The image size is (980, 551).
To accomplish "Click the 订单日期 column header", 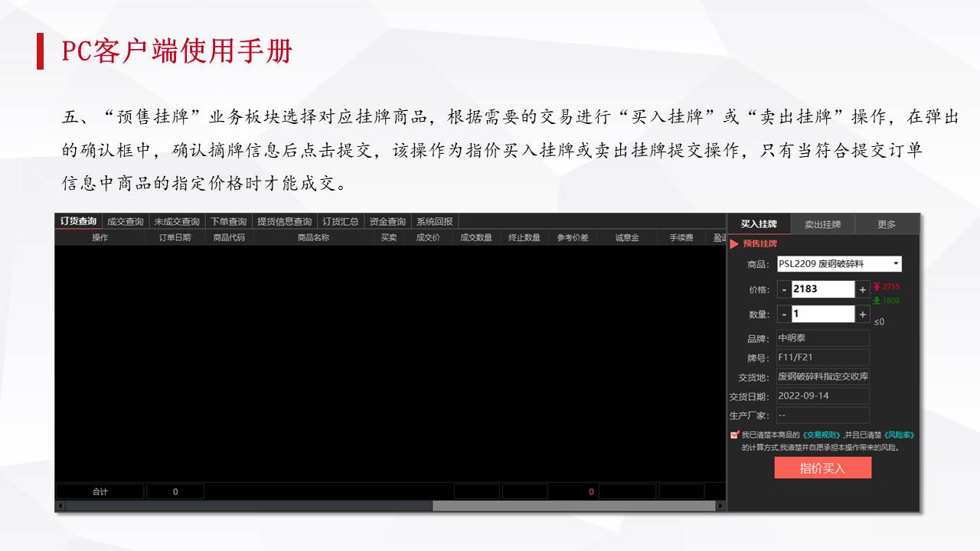I will click(x=175, y=237).
